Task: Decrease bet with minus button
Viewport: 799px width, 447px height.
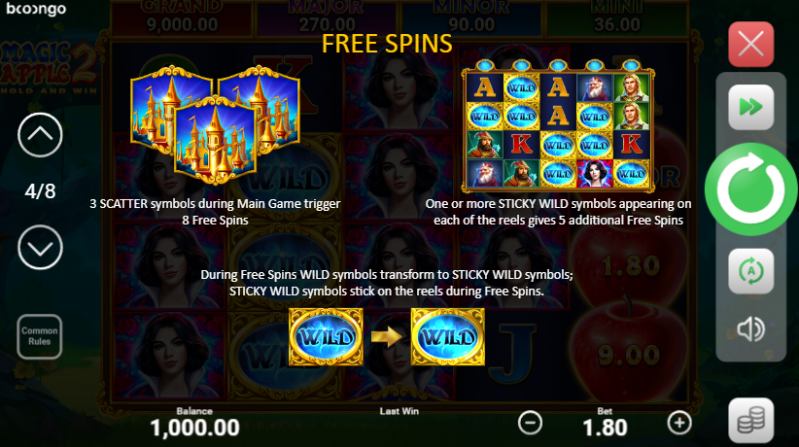Action: pyautogui.click(x=530, y=423)
